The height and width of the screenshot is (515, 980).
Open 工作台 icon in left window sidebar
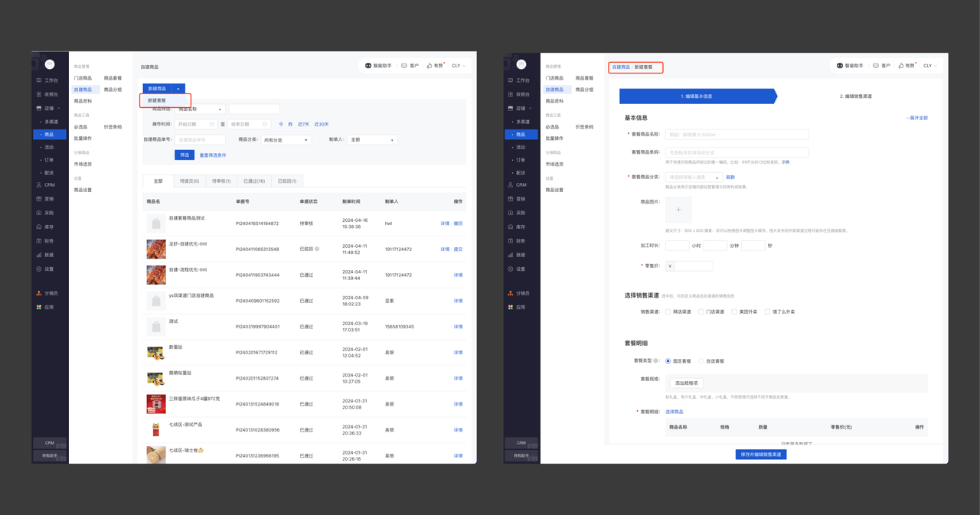[39, 80]
